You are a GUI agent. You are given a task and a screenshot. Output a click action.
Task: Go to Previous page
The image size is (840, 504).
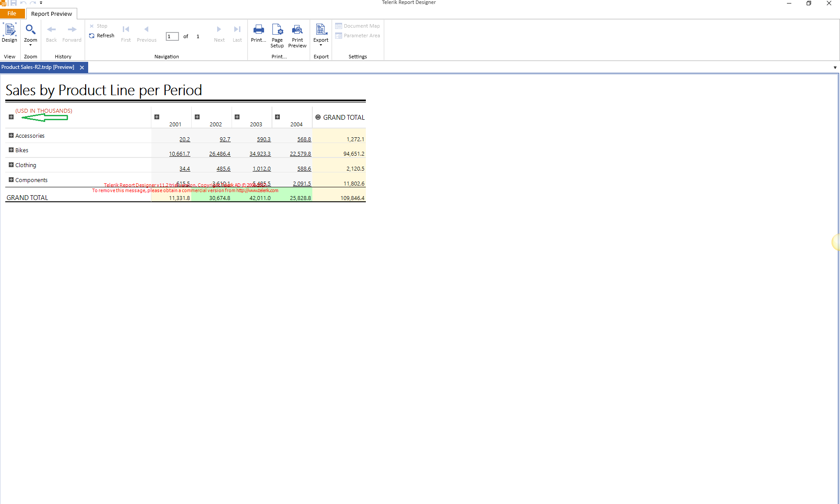tap(147, 34)
